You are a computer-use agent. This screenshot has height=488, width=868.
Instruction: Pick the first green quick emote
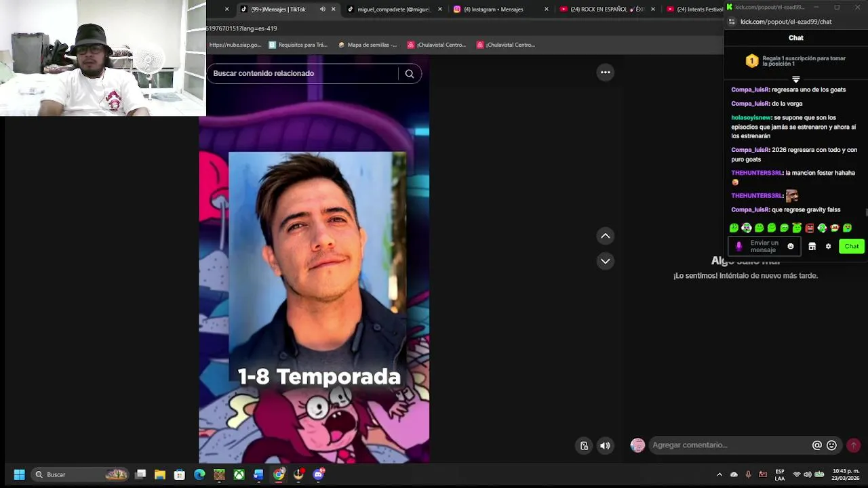pos(734,228)
